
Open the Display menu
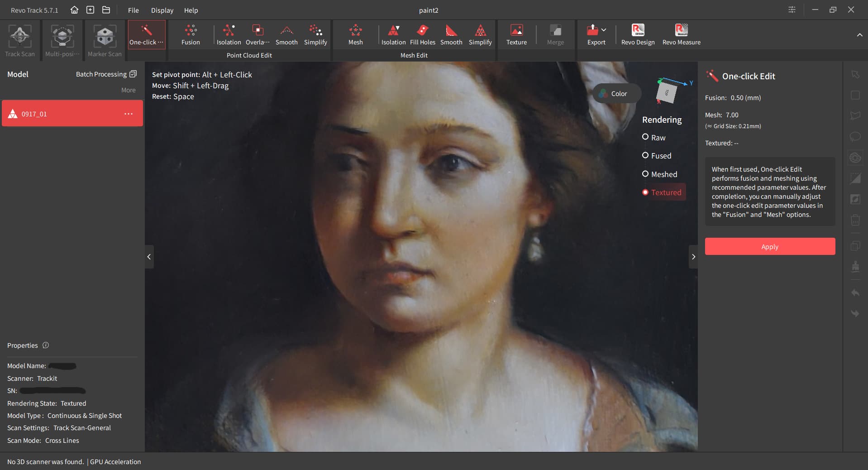(x=162, y=10)
